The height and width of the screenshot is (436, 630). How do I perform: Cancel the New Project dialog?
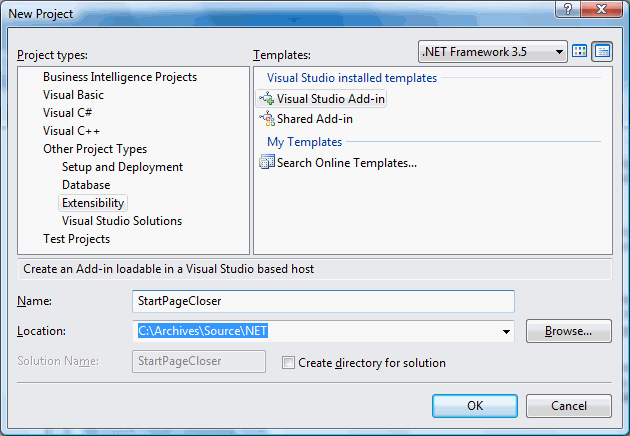click(x=569, y=406)
